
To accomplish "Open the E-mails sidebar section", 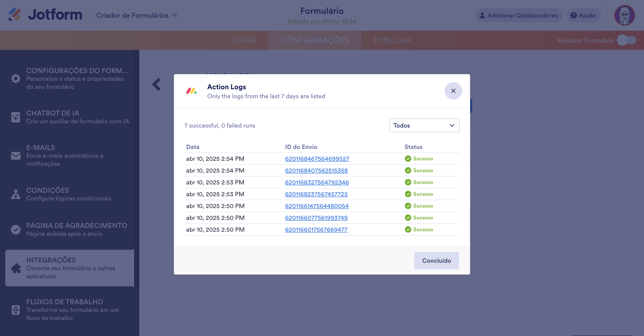I will coord(69,156).
